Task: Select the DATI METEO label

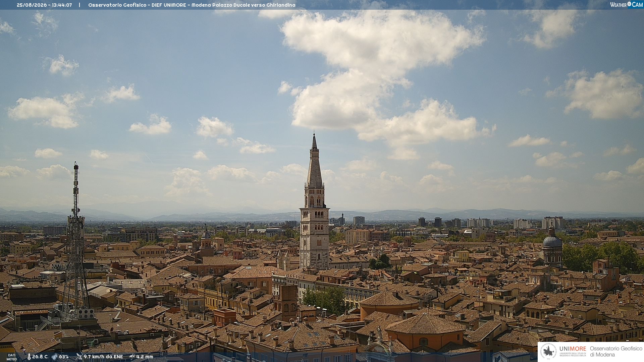Action: (12, 357)
